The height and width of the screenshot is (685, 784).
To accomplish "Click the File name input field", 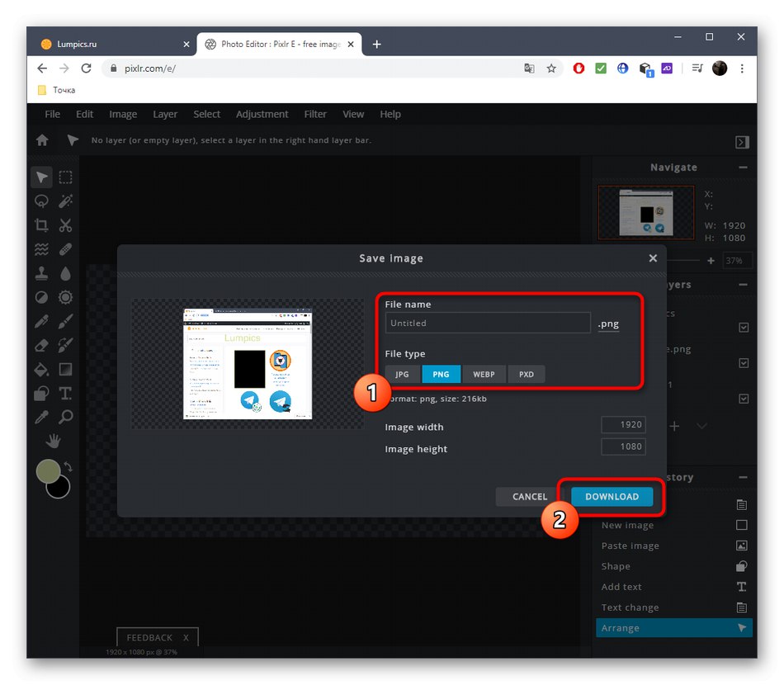I will click(488, 323).
